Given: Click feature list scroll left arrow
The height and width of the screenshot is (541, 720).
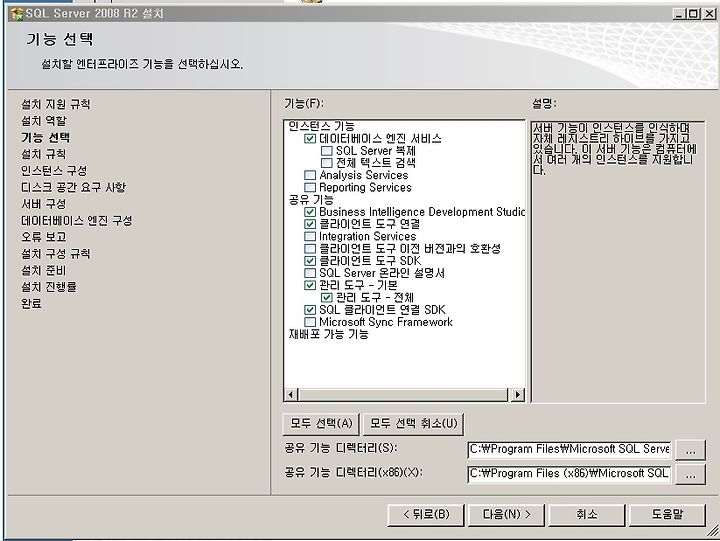Looking at the screenshot, I should pyautogui.click(x=291, y=394).
